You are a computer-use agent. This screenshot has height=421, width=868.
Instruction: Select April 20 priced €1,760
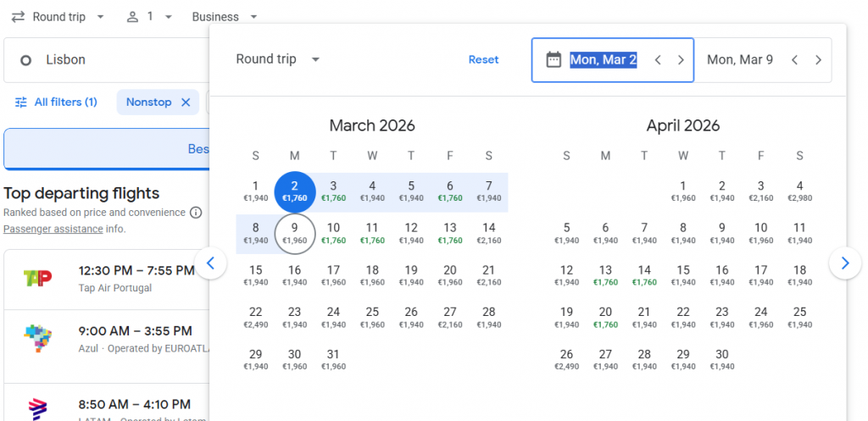click(605, 318)
